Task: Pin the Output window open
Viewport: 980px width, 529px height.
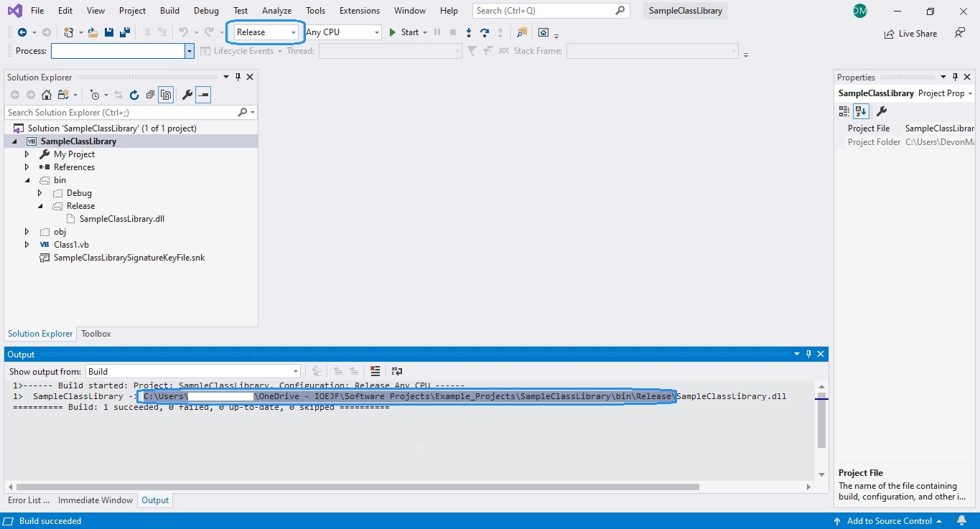Action: [809, 354]
